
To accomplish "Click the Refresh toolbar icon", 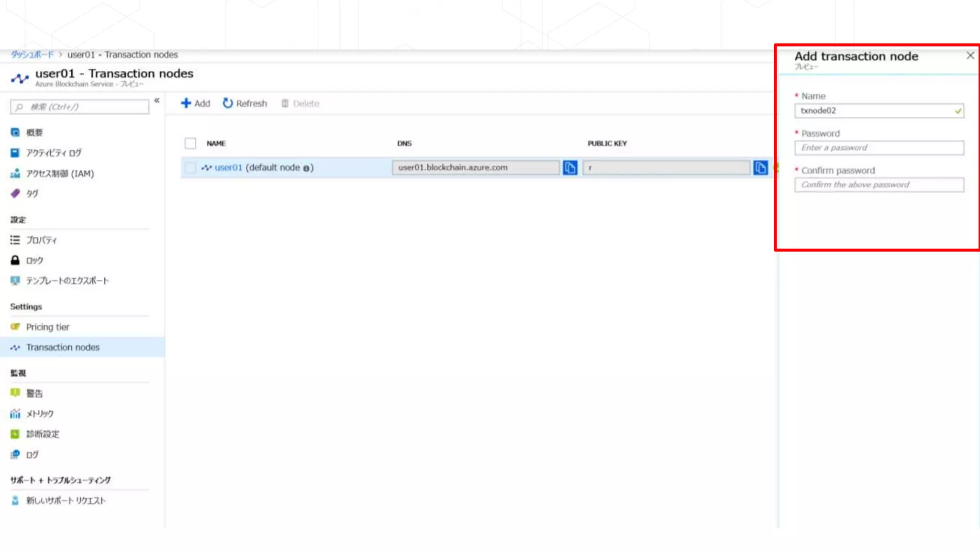I will (x=228, y=103).
